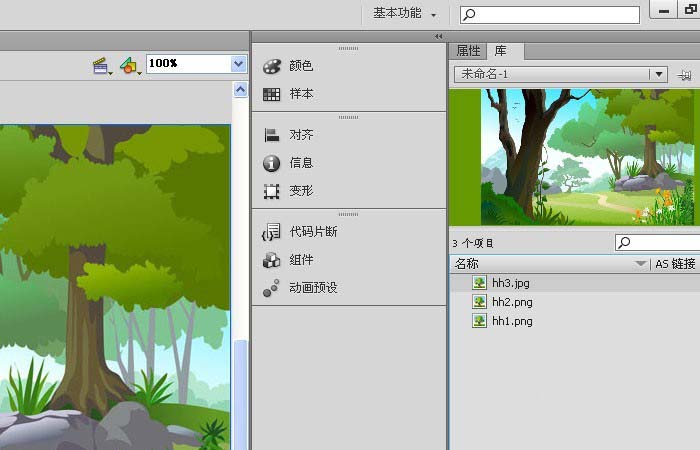Open the 信息 info panel icon
Screen dimensions: 700x450
tap(271, 163)
